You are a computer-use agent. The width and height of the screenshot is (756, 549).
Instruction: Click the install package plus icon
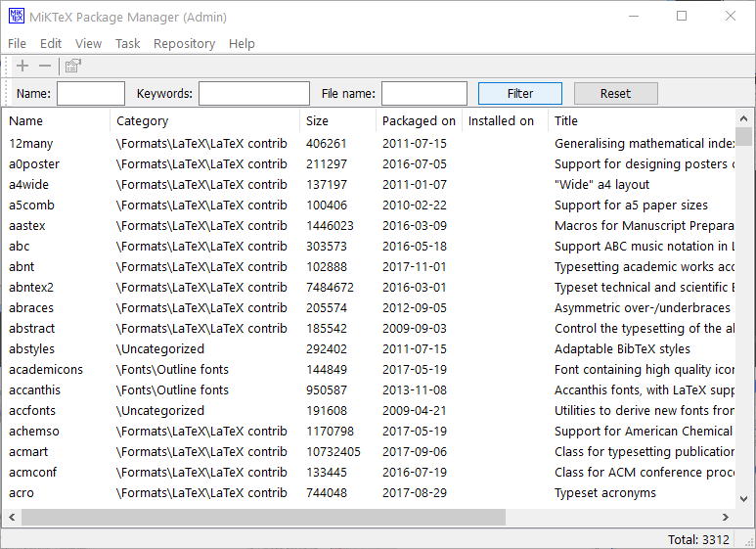pyautogui.click(x=22, y=66)
